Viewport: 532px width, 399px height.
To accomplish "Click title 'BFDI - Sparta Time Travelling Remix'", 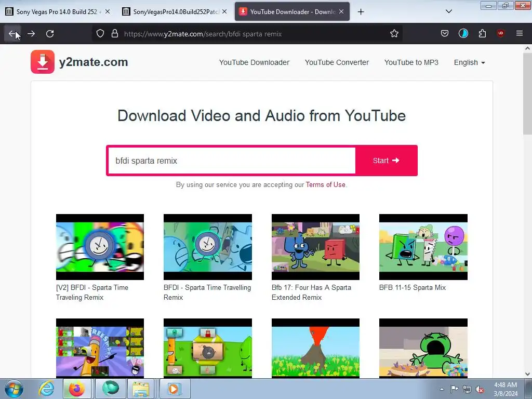I will 207,292.
